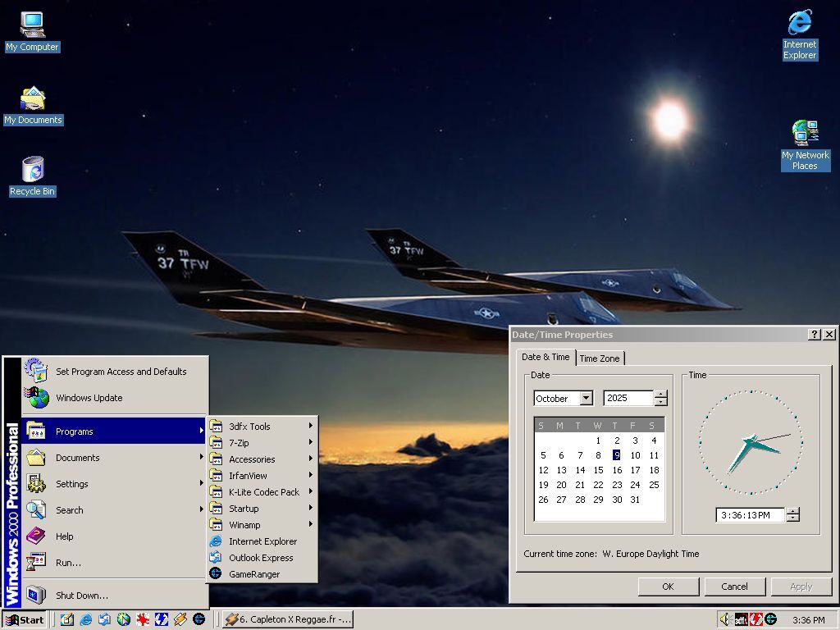Click the Show Desktop quick launch icon
The image size is (840, 630).
(x=66, y=619)
